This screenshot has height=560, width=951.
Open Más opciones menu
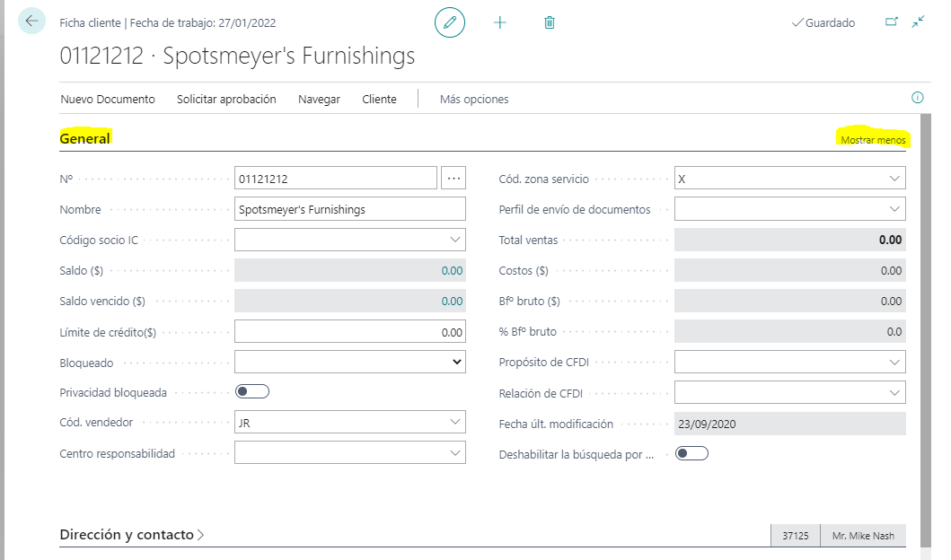click(474, 100)
